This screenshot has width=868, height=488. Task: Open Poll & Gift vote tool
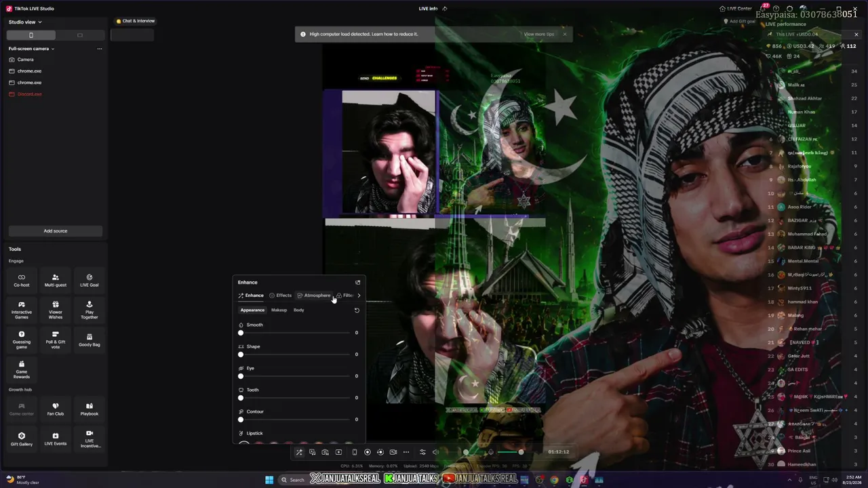pyautogui.click(x=56, y=340)
